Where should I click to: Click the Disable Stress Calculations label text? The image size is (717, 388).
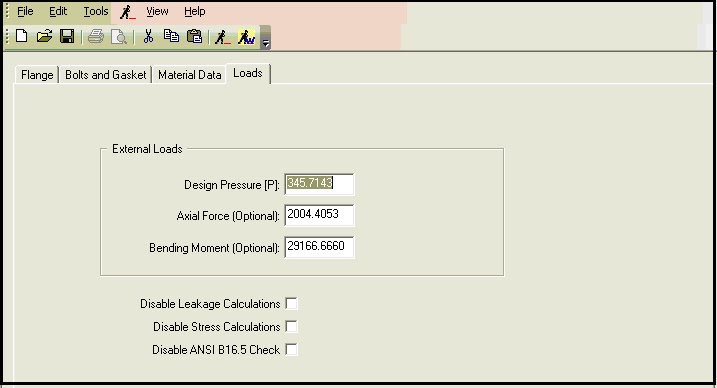(x=216, y=327)
